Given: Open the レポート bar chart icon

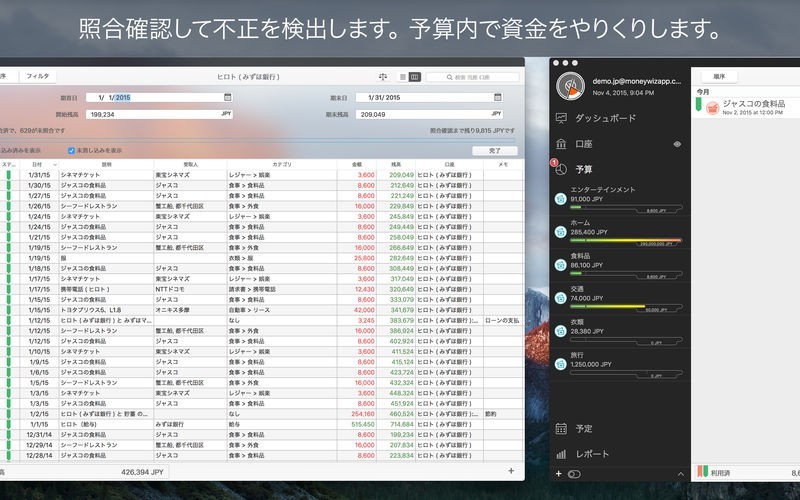Looking at the screenshot, I should click(562, 454).
